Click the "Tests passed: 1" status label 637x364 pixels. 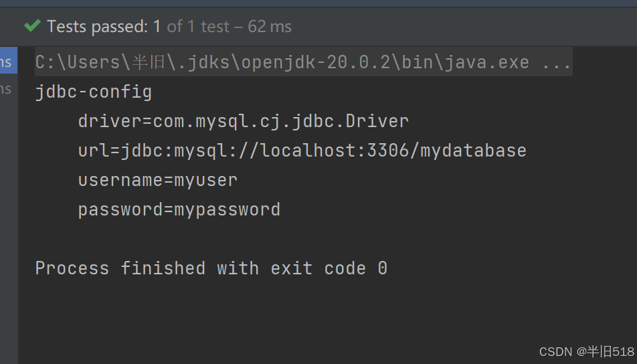(104, 27)
